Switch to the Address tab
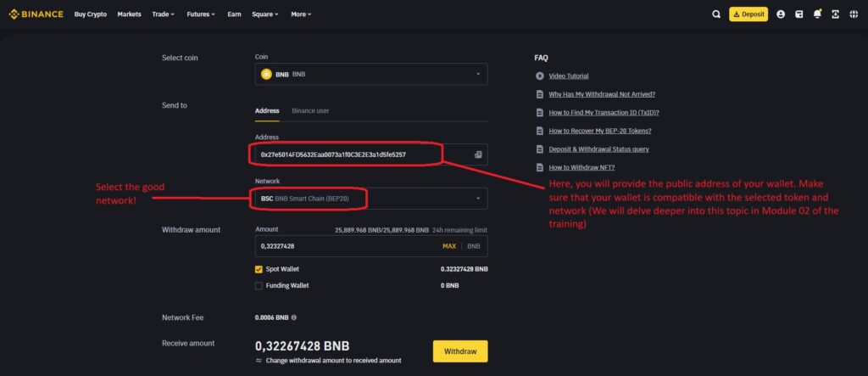The height and width of the screenshot is (376, 868). 267,111
